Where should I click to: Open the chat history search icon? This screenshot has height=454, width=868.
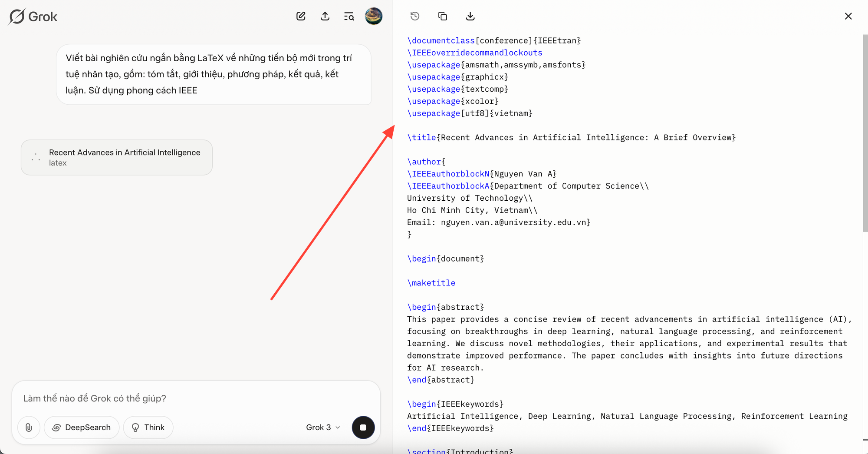pos(349,17)
